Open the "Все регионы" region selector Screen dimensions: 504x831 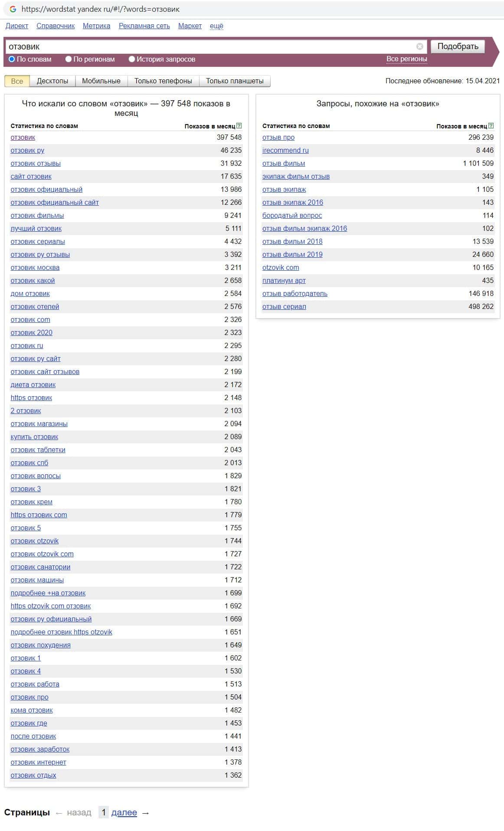tap(406, 59)
